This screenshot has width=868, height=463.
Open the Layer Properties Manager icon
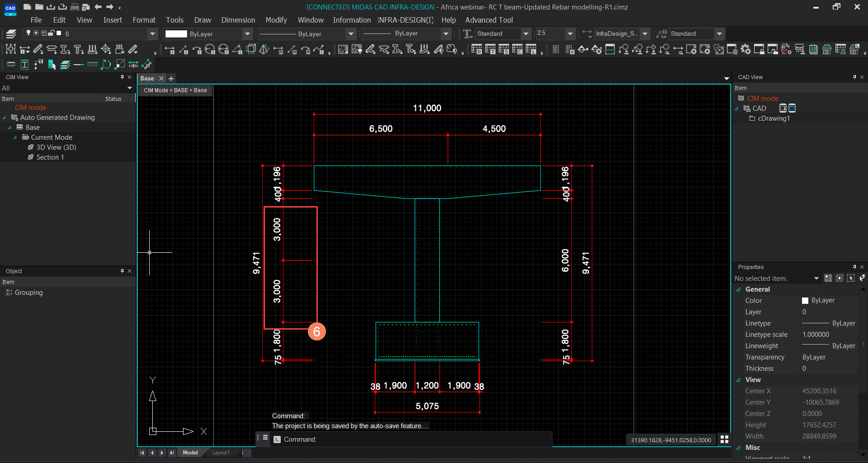click(11, 33)
